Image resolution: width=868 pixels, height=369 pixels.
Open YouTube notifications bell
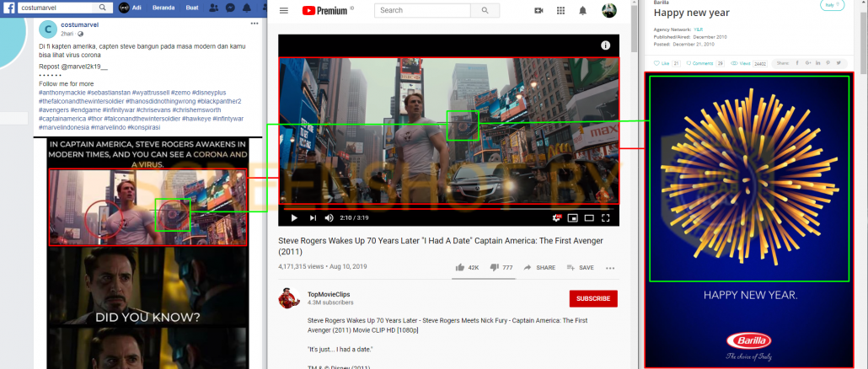[x=583, y=10]
